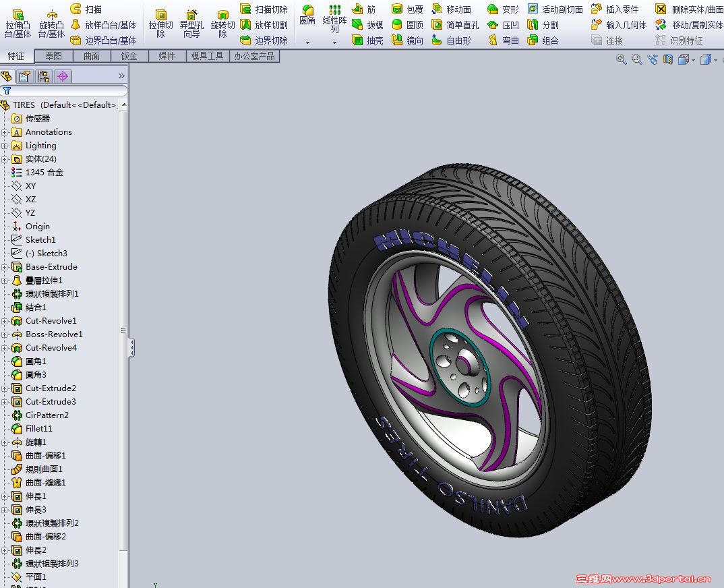Select the 弯曲 flex tool

[504, 40]
